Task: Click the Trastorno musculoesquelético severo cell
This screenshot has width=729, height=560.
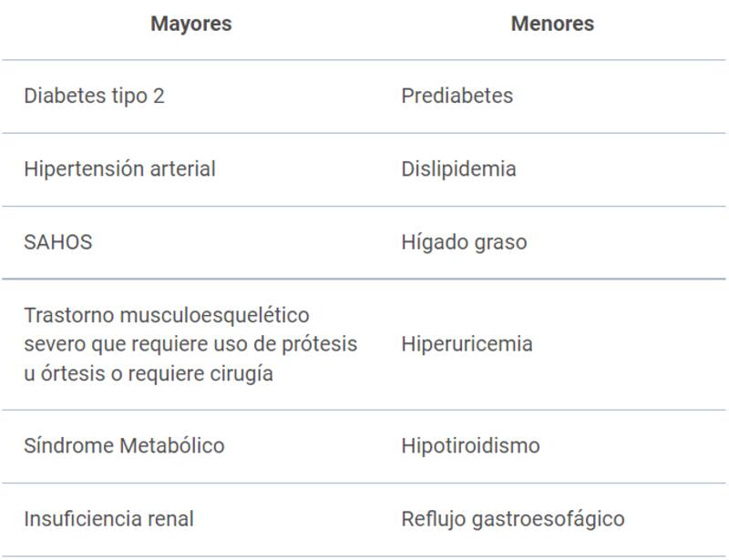Action: [190, 344]
